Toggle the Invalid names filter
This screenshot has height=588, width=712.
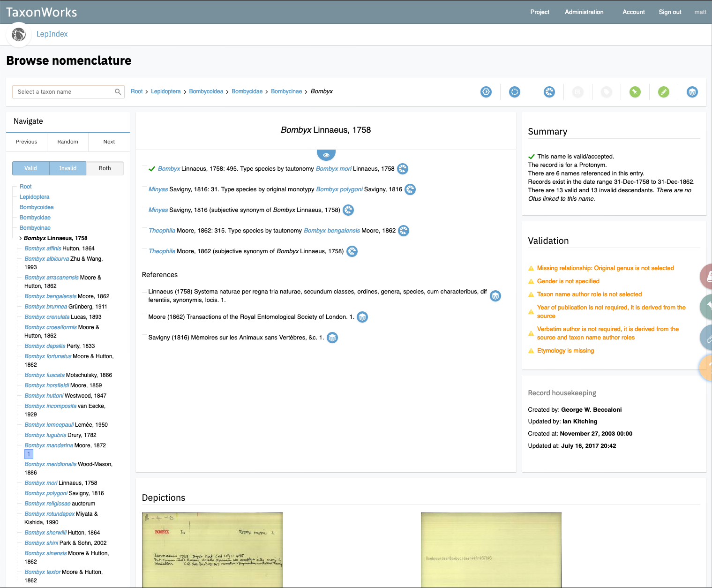(67, 168)
